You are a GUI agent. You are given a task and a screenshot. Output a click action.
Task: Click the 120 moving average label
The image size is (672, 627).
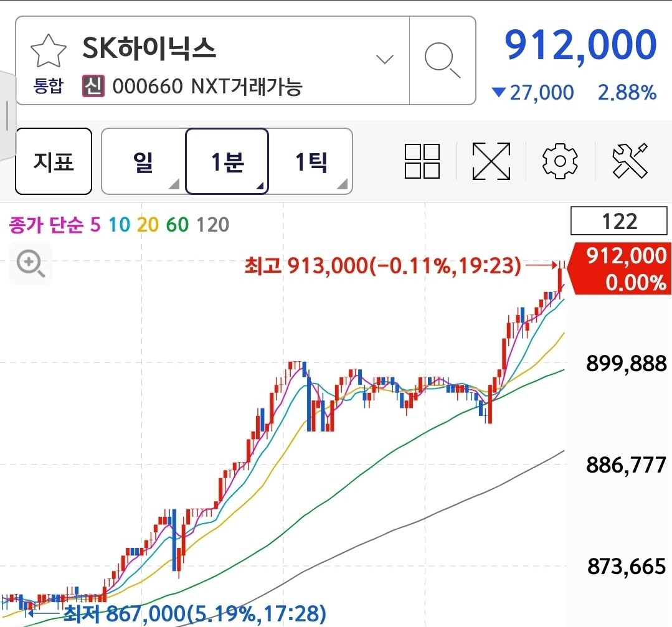212,225
